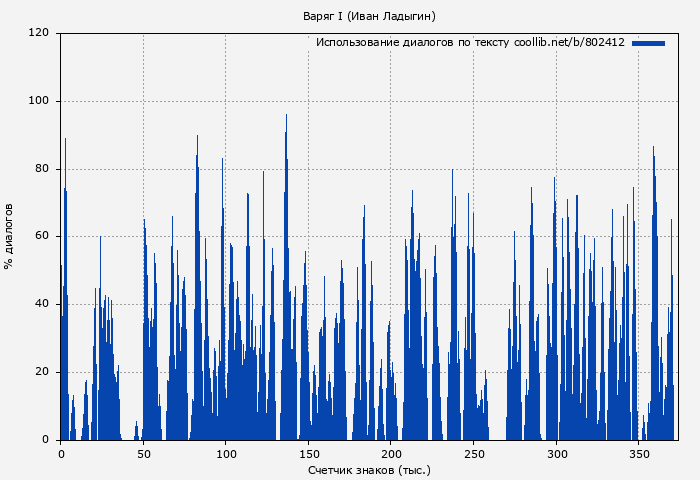Click the legend text mentioning coollib.net/b/802412
Viewport: 700px width, 480px height.
point(470,43)
